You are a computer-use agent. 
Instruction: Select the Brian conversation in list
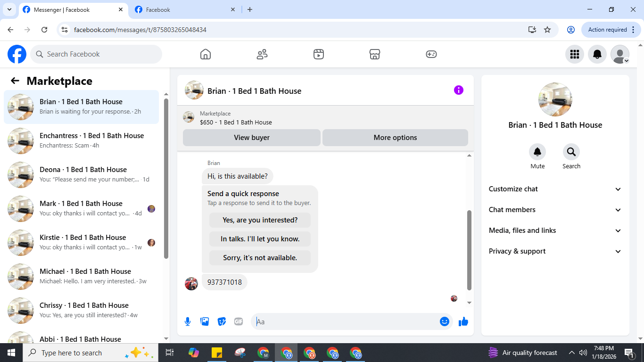click(x=82, y=107)
